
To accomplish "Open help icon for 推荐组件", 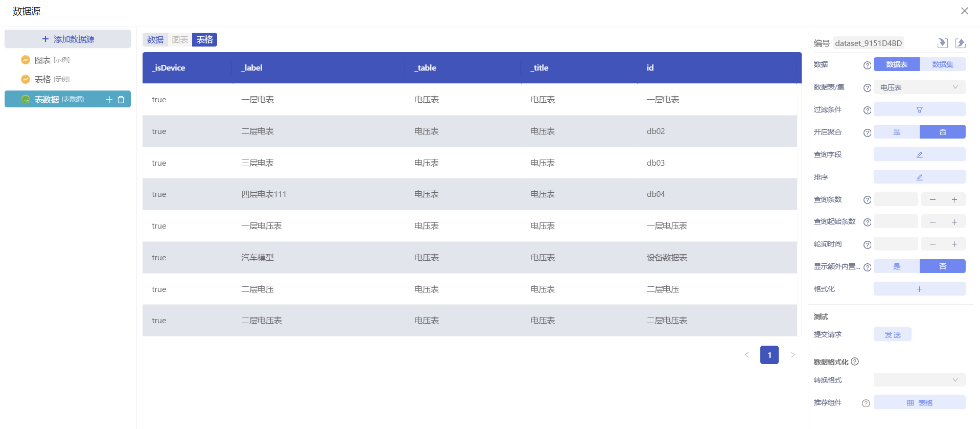I will tap(866, 403).
